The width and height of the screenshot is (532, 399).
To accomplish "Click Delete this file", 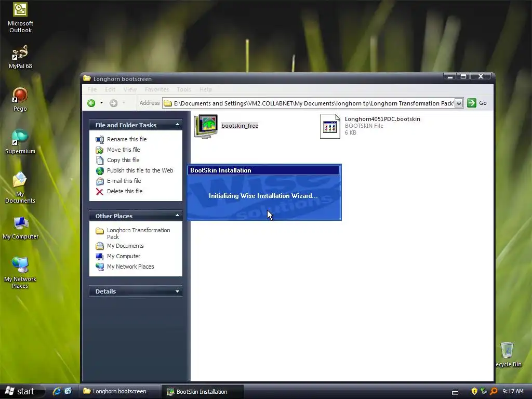I will [x=125, y=191].
